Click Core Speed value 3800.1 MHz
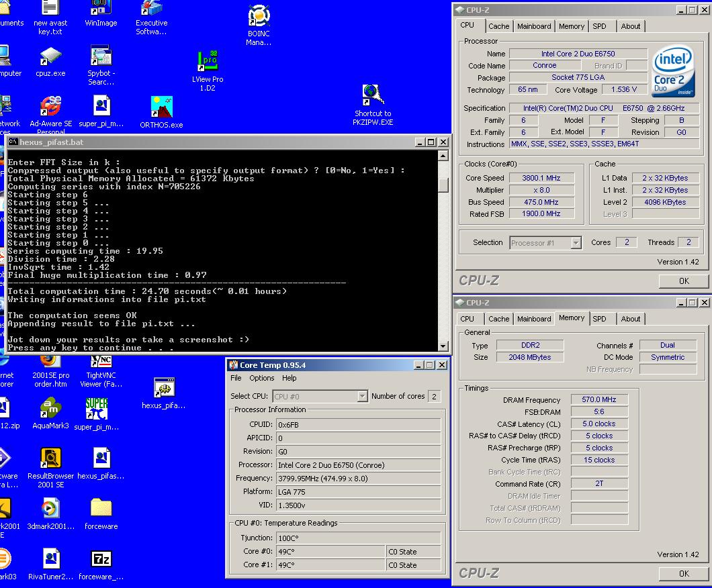The height and width of the screenshot is (588, 712). coord(541,178)
